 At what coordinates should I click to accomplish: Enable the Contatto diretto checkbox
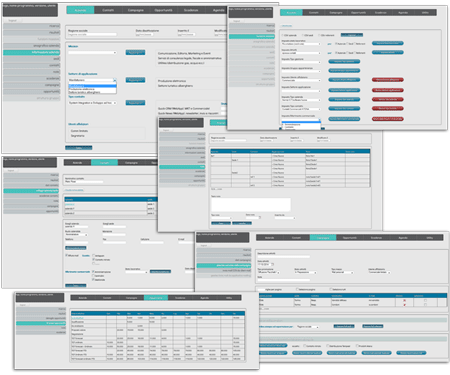(304, 346)
